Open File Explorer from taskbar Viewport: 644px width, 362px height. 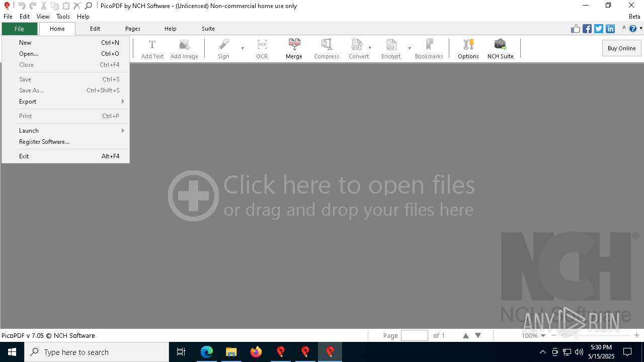coord(231,352)
